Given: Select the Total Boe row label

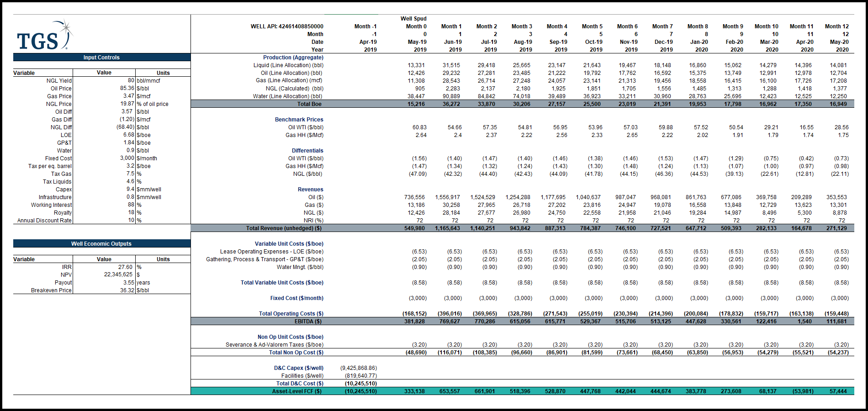Looking at the screenshot, I should [x=309, y=104].
